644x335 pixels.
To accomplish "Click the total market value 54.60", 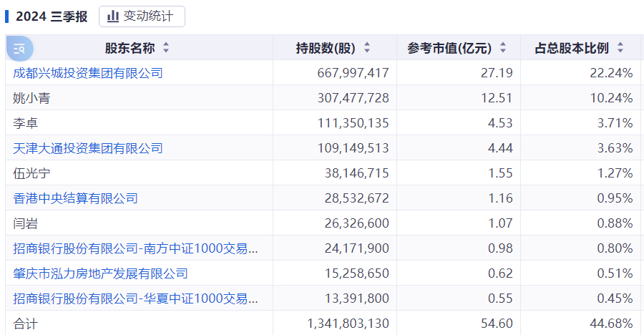I will [x=497, y=324].
